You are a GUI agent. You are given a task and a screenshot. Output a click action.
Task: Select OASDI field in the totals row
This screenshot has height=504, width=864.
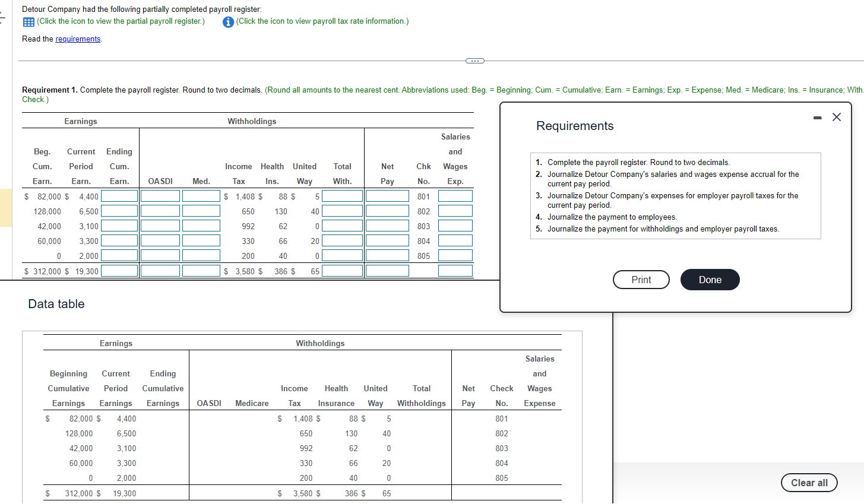[x=160, y=271]
